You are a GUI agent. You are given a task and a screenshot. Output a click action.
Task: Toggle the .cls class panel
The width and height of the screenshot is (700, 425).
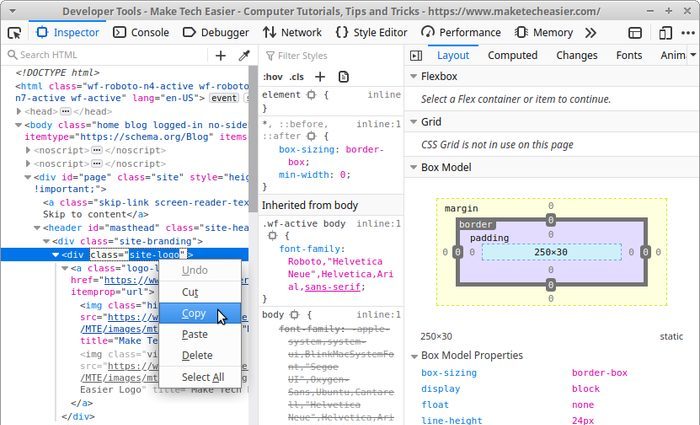pos(296,77)
